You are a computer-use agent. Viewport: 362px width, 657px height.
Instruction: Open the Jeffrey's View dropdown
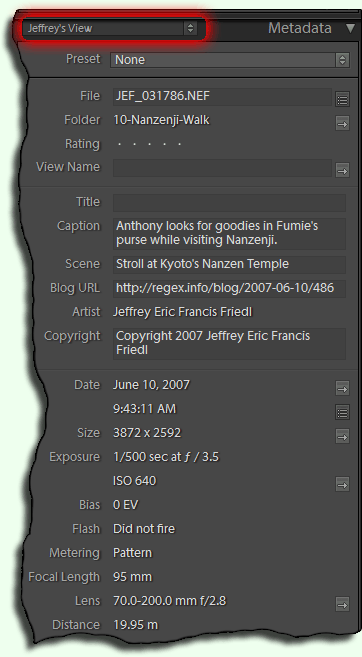point(110,28)
